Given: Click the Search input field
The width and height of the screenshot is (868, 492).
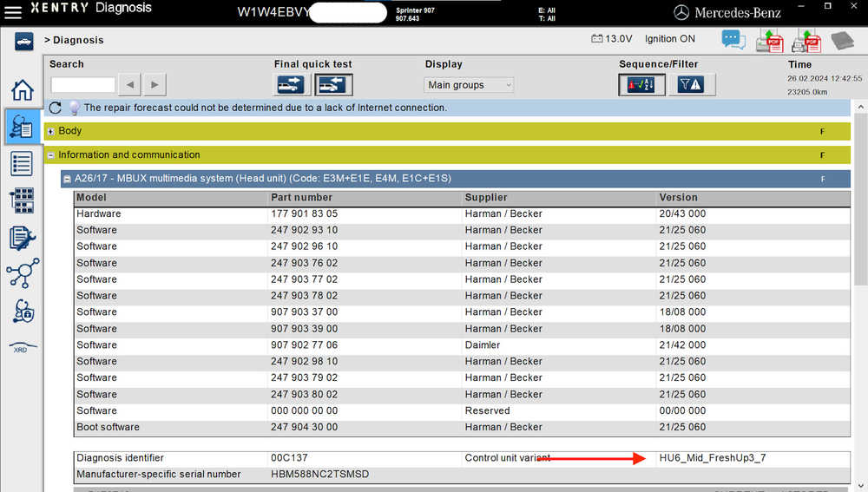Looking at the screenshot, I should 83,85.
